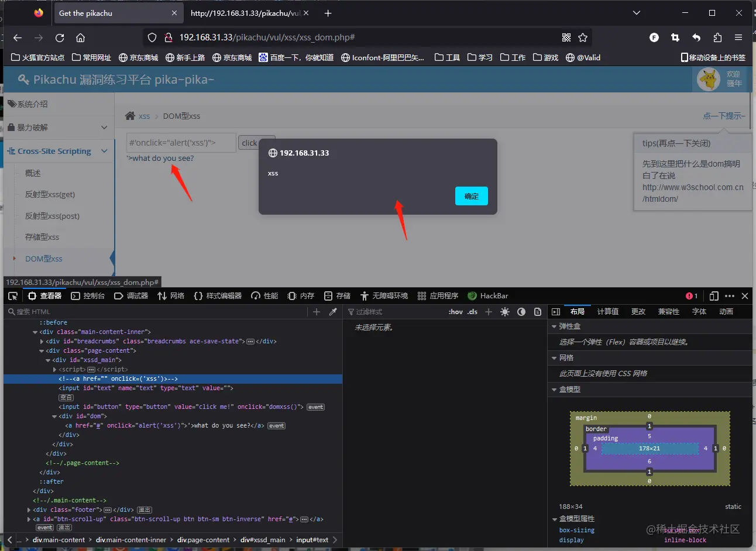756x551 pixels.
Task: Toggle print media simulation
Action: pos(538,312)
